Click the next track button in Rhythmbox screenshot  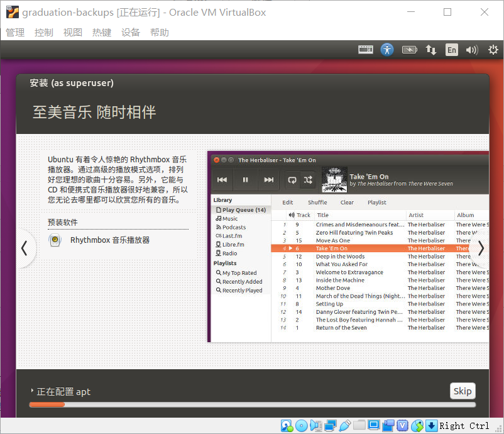pyautogui.click(x=269, y=180)
